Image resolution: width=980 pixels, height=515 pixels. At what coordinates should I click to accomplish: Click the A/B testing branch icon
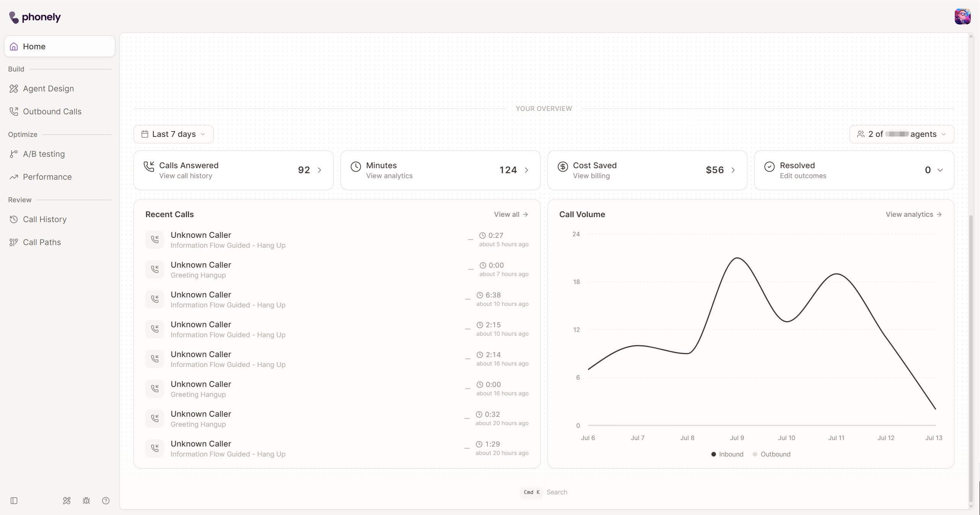[14, 154]
